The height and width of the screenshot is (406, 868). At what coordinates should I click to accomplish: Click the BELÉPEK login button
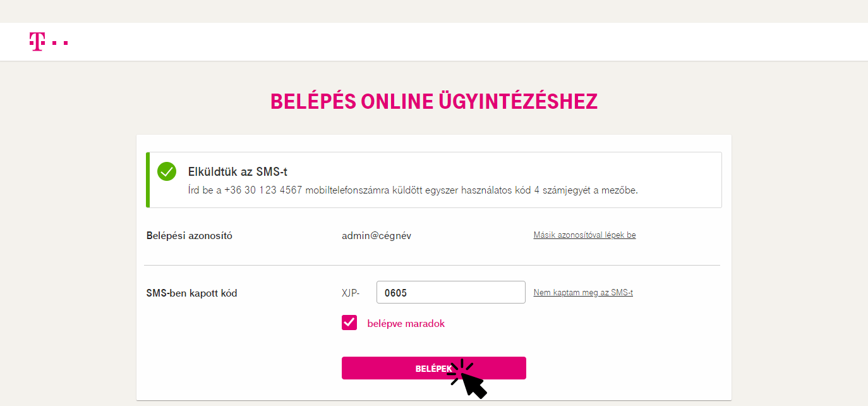point(434,368)
